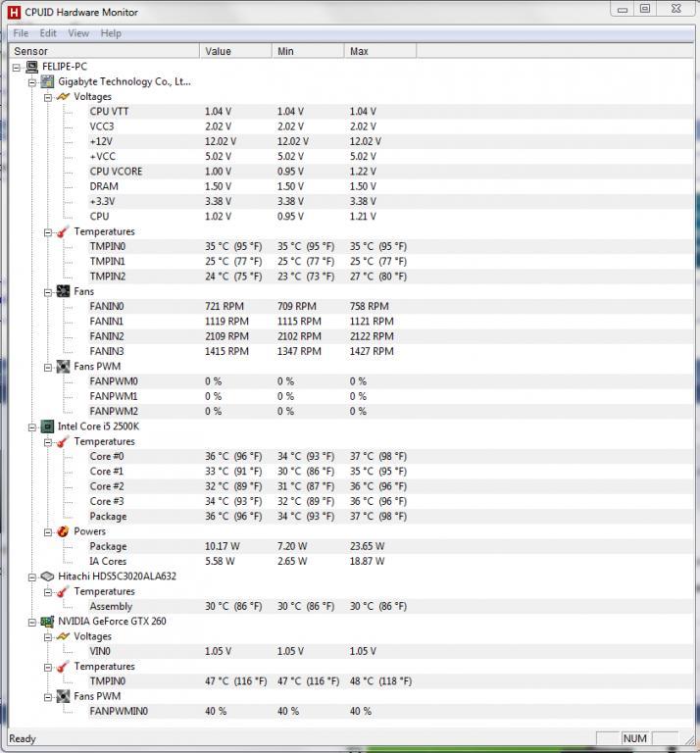The image size is (700, 753).
Task: Open the View menu
Action: click(x=78, y=33)
